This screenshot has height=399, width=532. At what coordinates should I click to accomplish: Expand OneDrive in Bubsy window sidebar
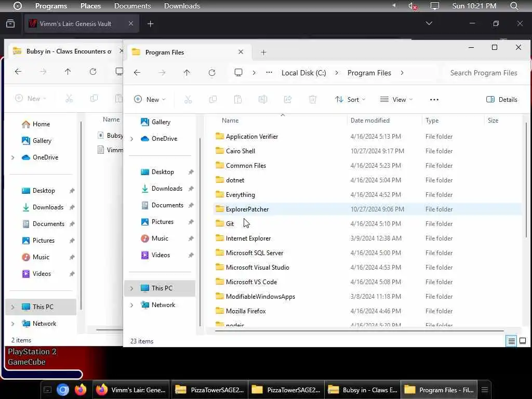pos(13,157)
